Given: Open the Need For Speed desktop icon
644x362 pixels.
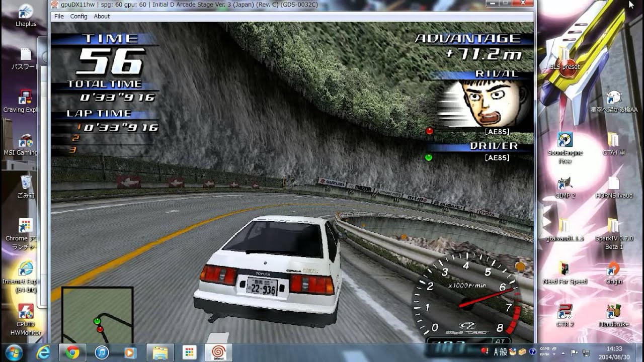Looking at the screenshot, I should 565,273.
